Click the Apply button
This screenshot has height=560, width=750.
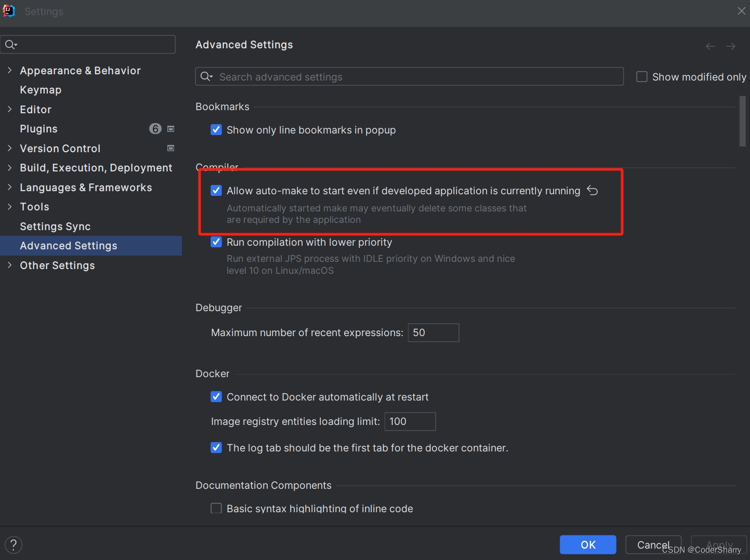[719, 545]
